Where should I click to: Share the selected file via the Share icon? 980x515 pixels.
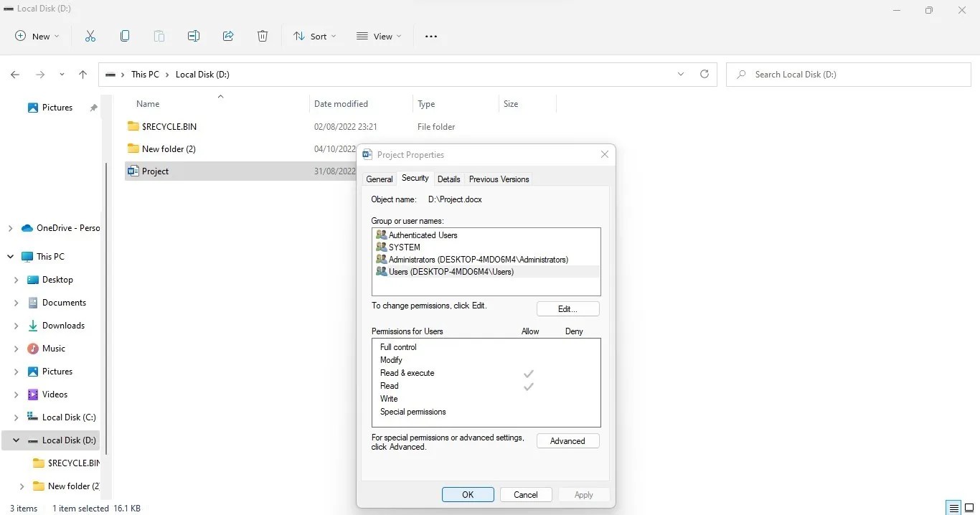pyautogui.click(x=228, y=36)
